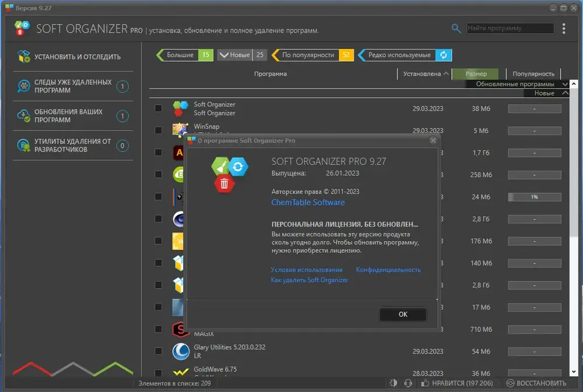
Task: Open the three-dot main menu
Action: point(564,29)
